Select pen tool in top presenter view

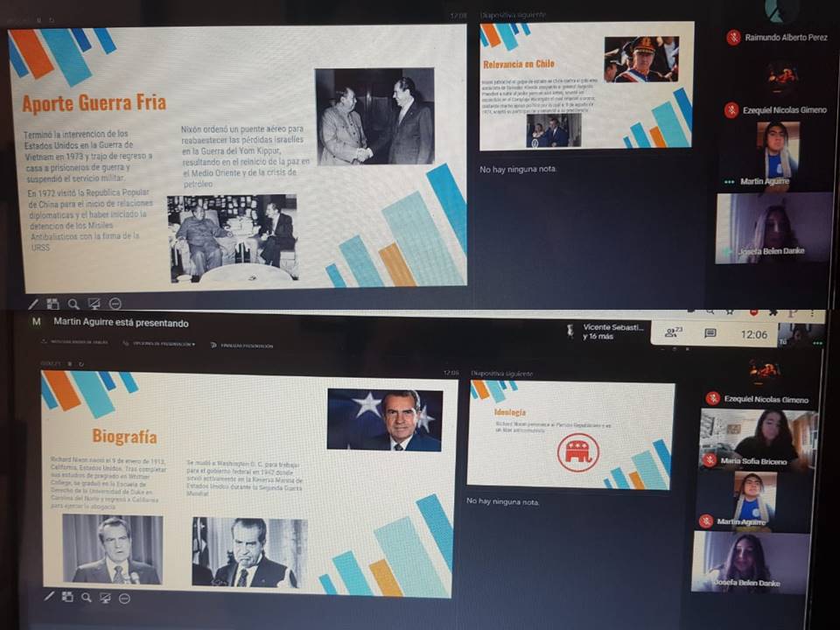coord(33,304)
